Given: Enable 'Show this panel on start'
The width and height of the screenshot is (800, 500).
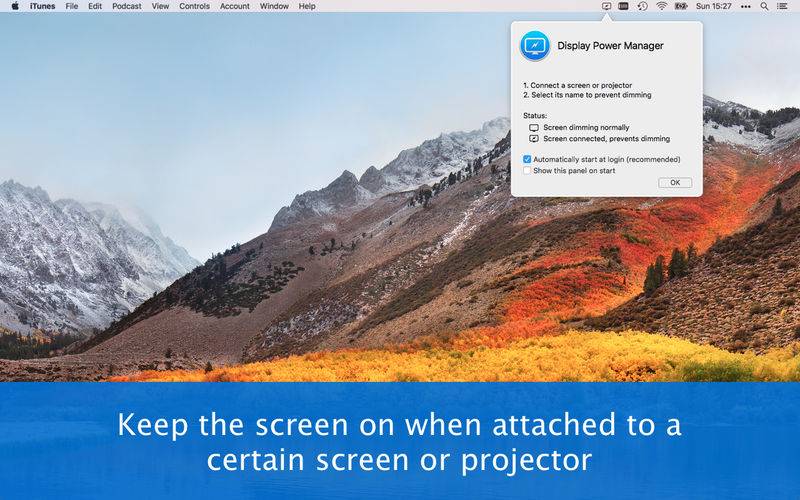Looking at the screenshot, I should click(527, 170).
